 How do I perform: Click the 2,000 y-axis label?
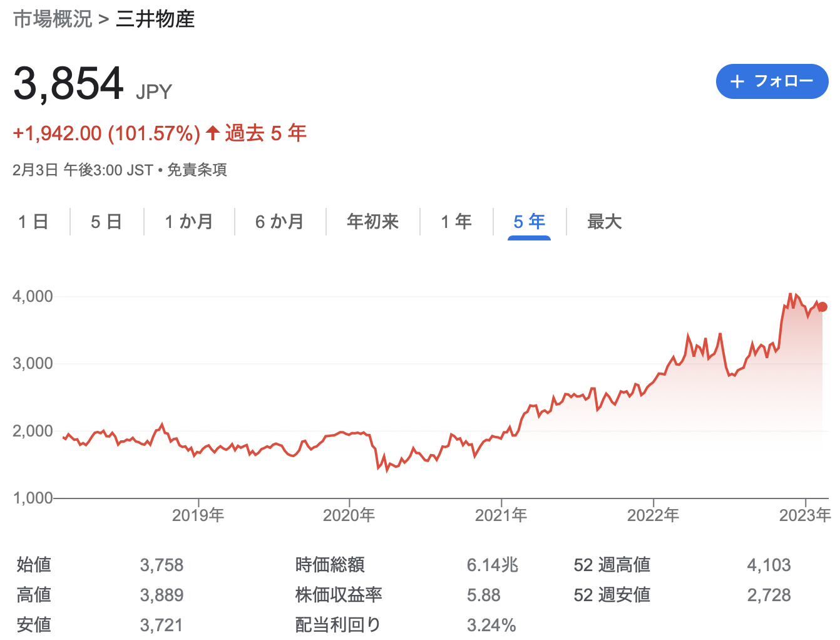click(x=33, y=431)
